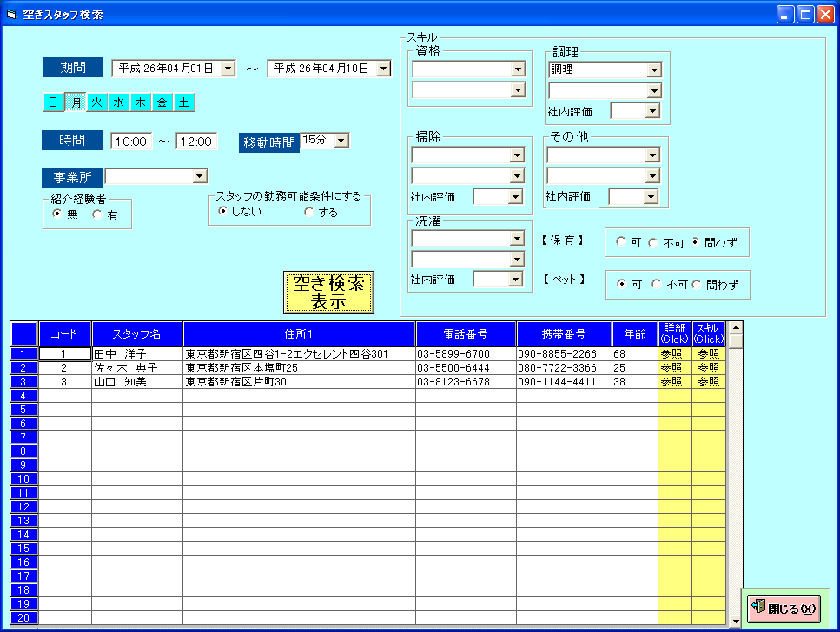This screenshot has height=632, width=840.
Task: Expand the 事業所 dropdown
Action: point(200,176)
